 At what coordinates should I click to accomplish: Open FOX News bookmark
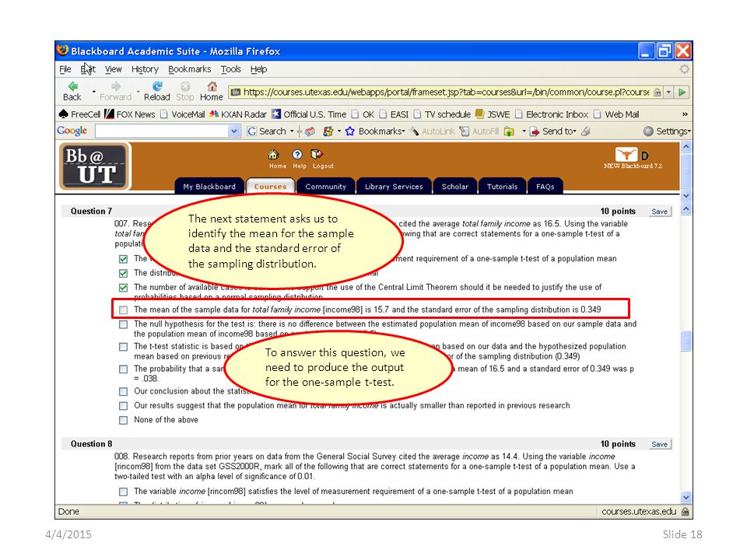(130, 114)
